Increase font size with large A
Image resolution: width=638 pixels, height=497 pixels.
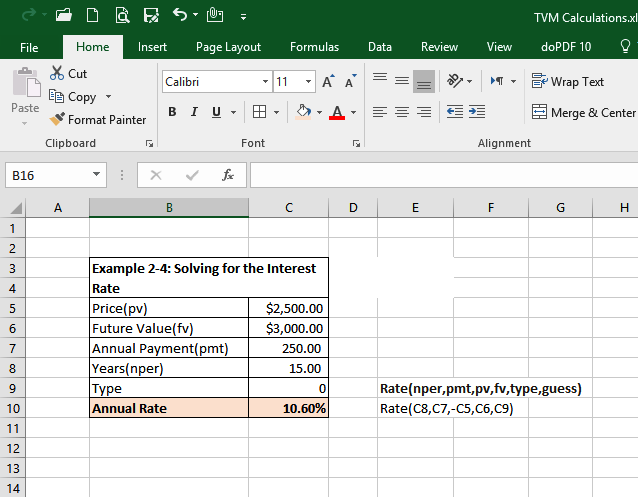point(328,81)
